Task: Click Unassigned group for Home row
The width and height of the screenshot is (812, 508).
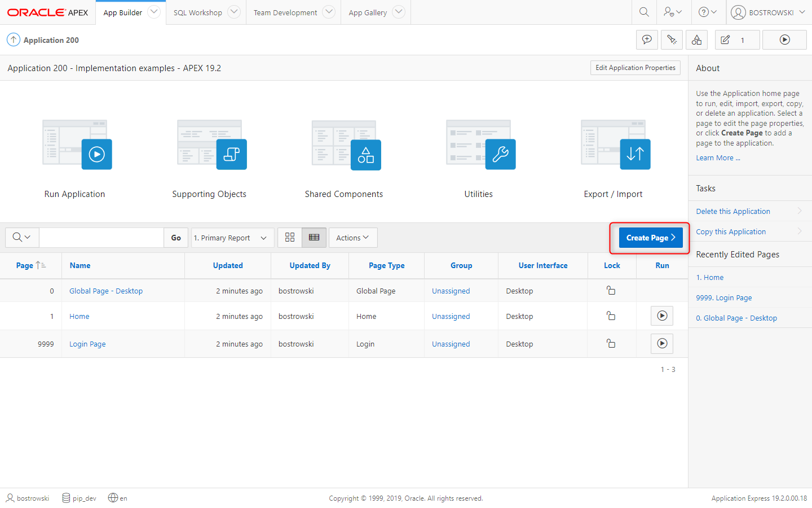Action: [x=451, y=316]
